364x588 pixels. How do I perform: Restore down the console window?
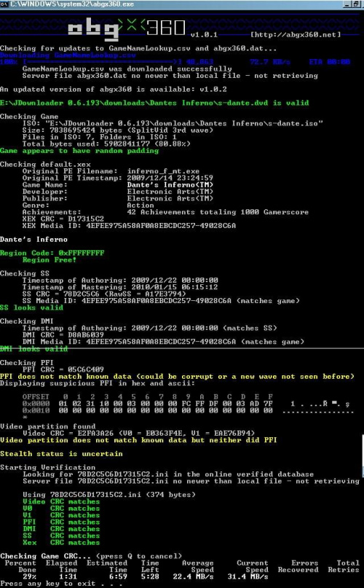click(355, 4)
